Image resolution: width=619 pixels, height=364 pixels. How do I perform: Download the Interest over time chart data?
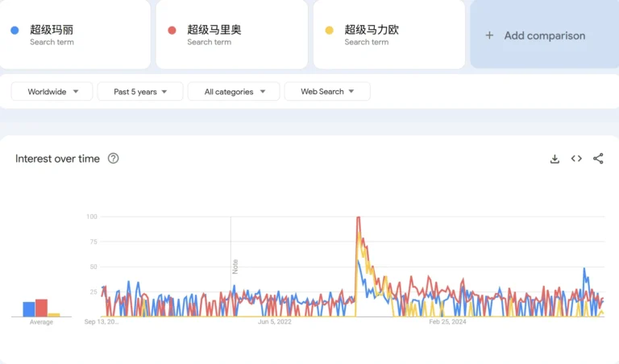555,159
